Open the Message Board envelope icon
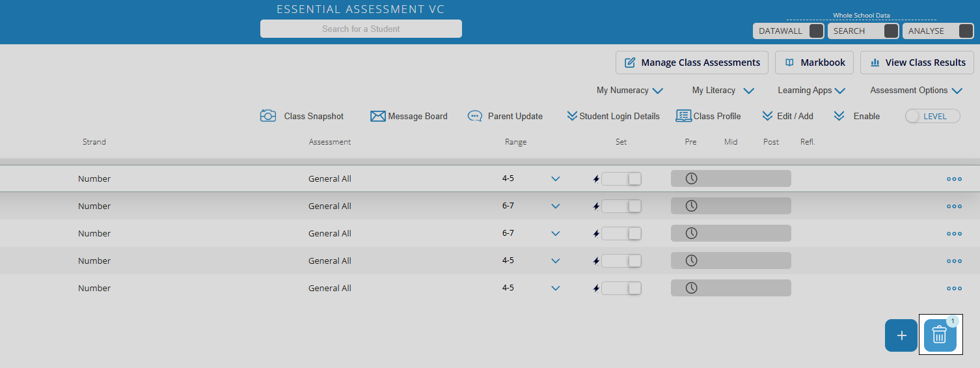980x368 pixels. (x=378, y=116)
